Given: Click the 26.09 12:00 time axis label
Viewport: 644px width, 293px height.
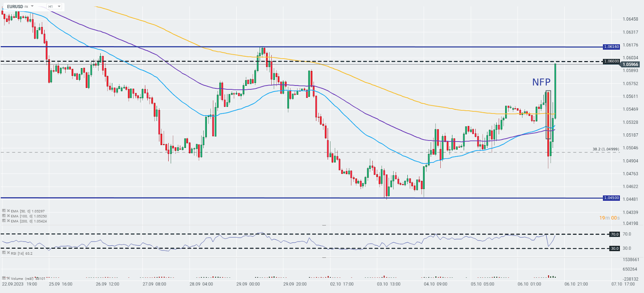Looking at the screenshot, I should tap(107, 284).
